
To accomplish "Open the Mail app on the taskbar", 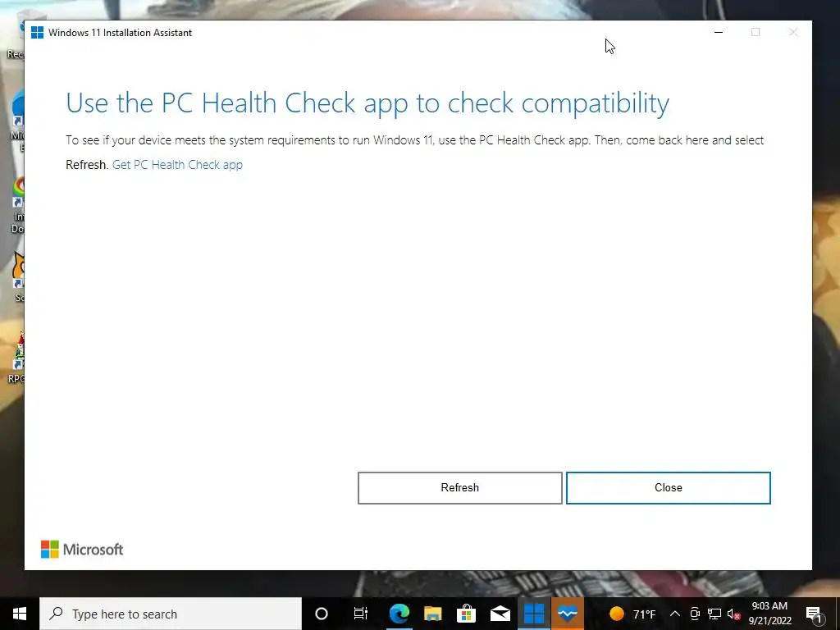I will (x=500, y=614).
